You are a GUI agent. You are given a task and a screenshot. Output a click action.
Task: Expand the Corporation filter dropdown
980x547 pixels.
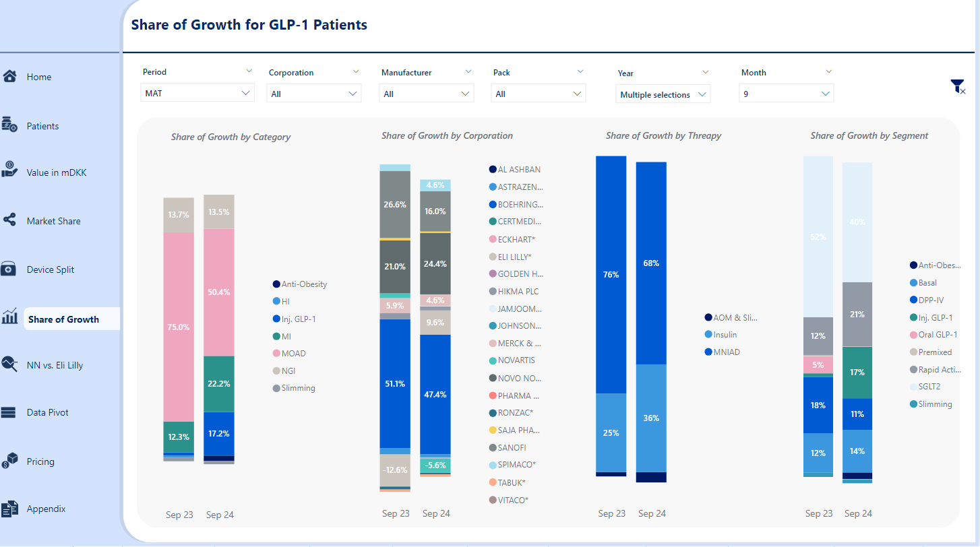pos(314,94)
